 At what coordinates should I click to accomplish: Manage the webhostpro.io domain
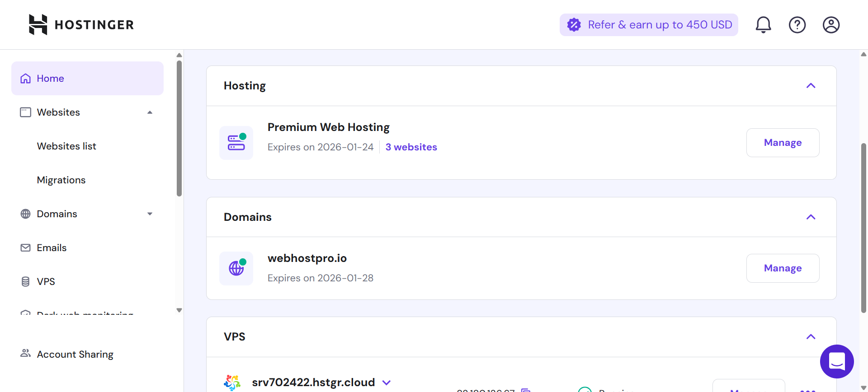pyautogui.click(x=783, y=268)
